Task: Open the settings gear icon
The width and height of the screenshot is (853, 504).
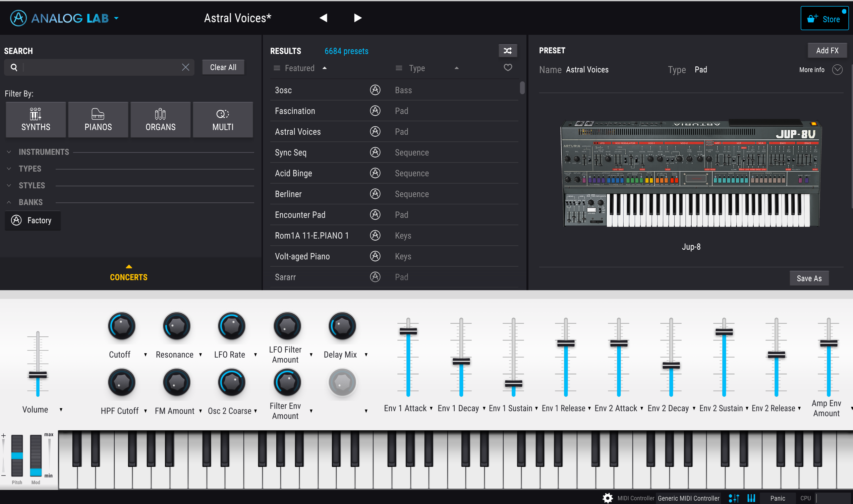Action: 607,498
